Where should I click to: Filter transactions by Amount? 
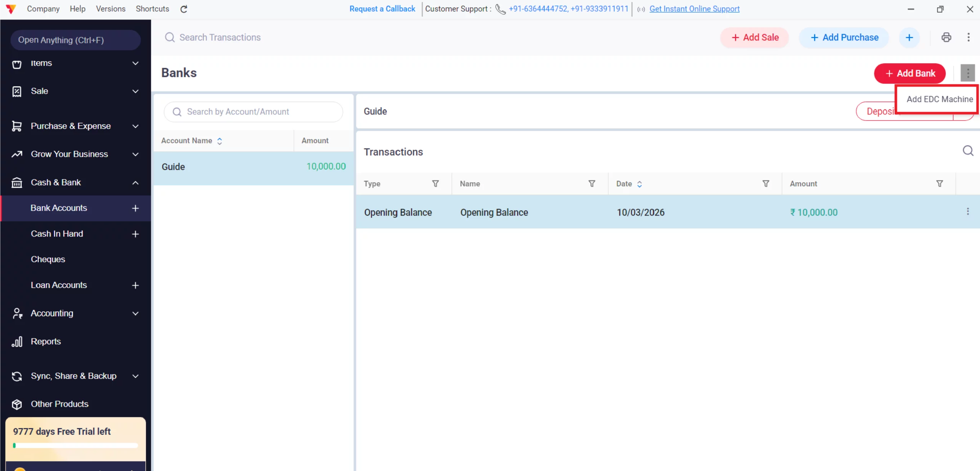coord(939,184)
